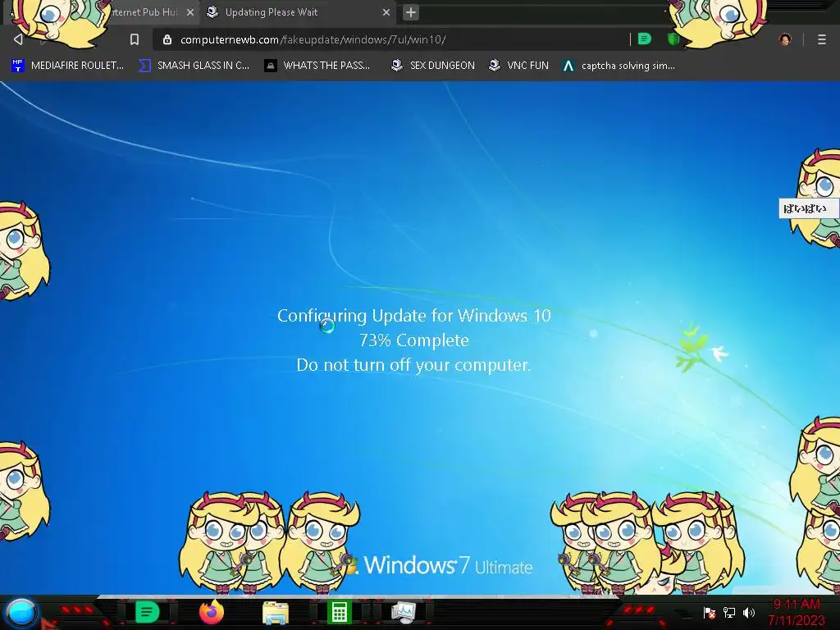
Task: Open WHATS THE PASS... bookmark
Action: (317, 66)
